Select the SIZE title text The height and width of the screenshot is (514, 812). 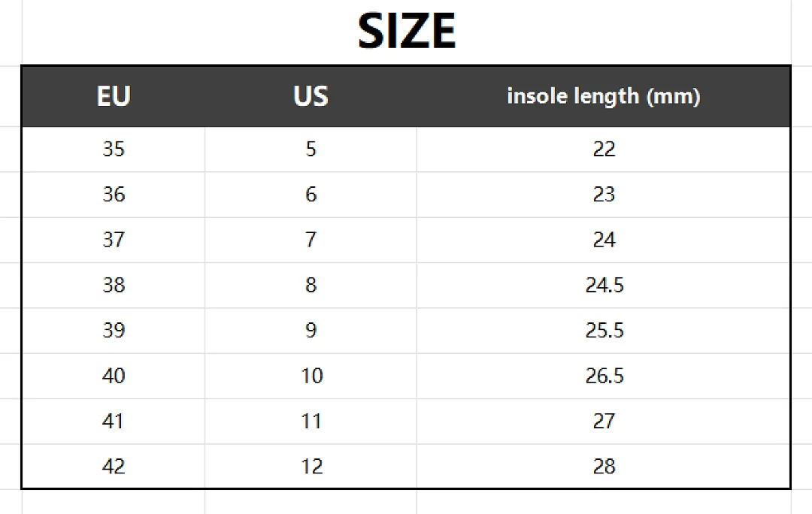point(407,31)
